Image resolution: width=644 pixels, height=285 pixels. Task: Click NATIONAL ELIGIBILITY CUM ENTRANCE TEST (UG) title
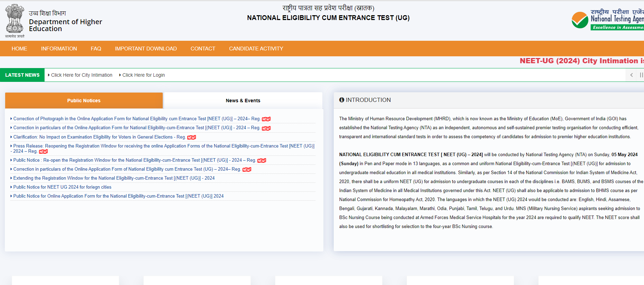tap(328, 18)
